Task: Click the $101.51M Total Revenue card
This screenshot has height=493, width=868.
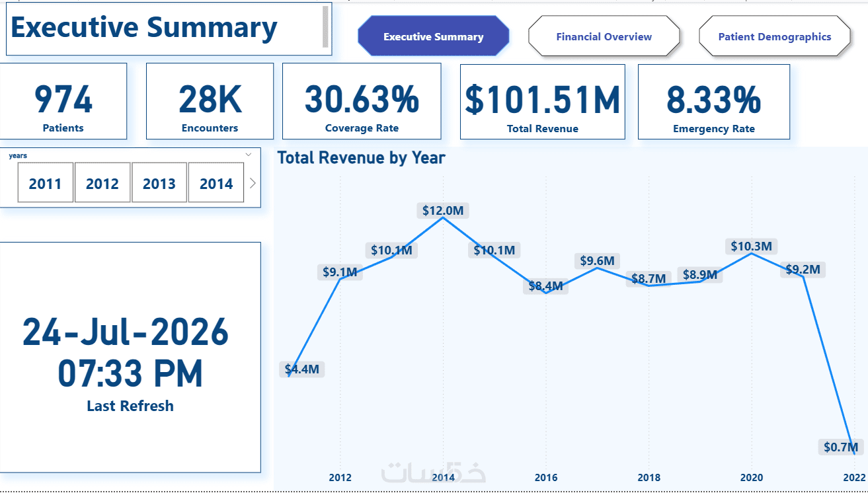Action: pos(543,101)
